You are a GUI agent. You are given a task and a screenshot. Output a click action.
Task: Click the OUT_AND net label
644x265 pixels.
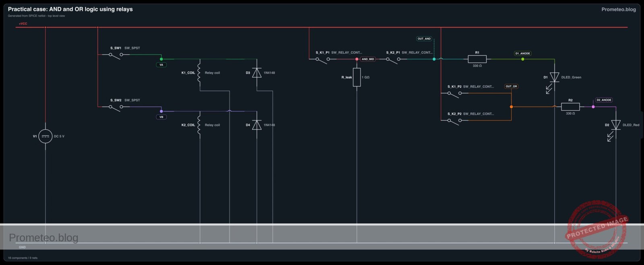click(424, 39)
